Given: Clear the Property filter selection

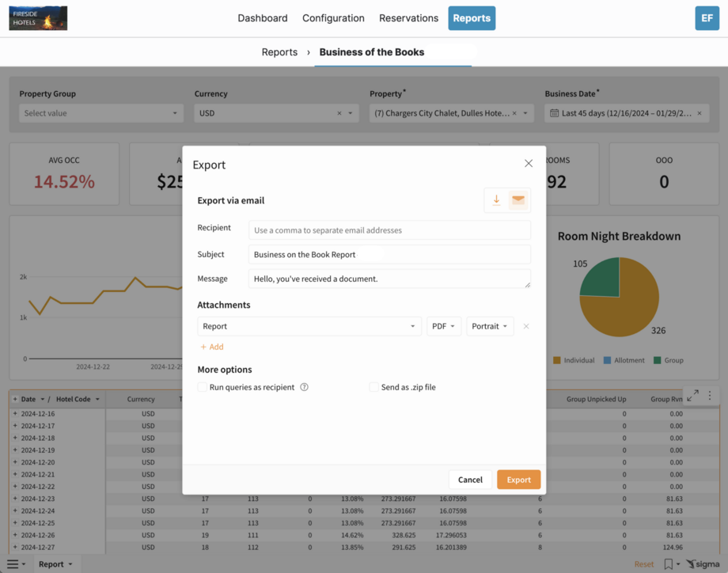Looking at the screenshot, I should (x=514, y=113).
